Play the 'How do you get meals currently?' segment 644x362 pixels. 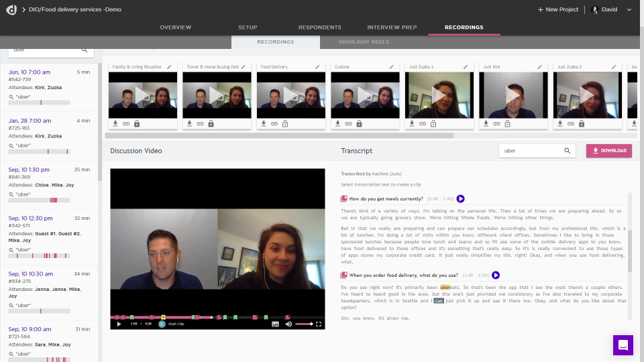(x=460, y=198)
